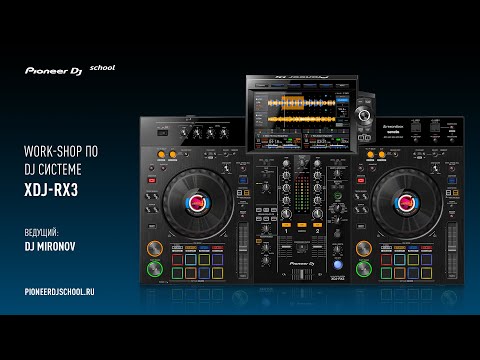Click the "DJ СИСТЕМЕ" text line
This screenshot has width=480, height=360.
[x=53, y=170]
